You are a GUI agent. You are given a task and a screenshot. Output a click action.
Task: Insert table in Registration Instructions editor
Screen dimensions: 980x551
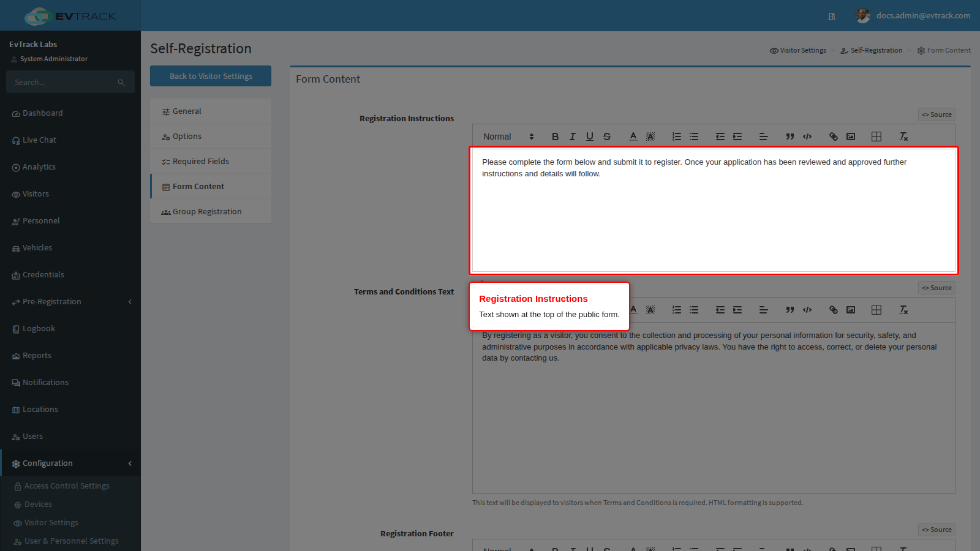pos(876,137)
